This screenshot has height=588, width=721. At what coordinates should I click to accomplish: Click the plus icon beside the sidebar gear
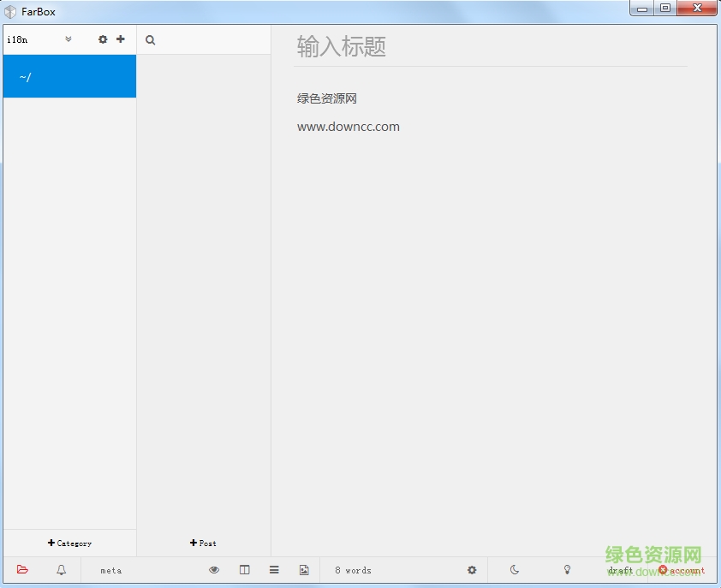tap(121, 39)
